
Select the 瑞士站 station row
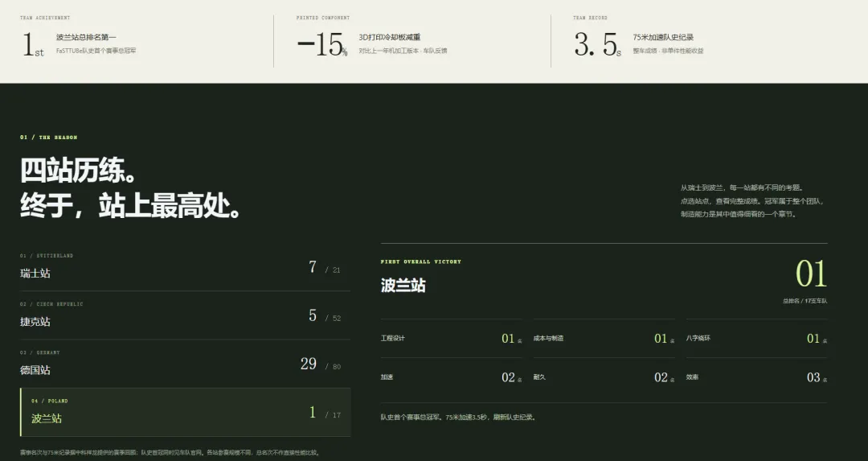[186, 267]
